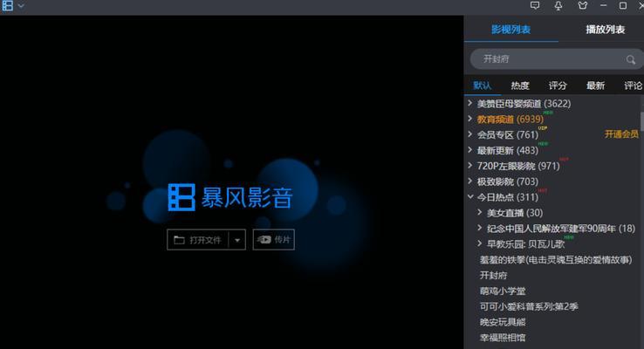Open the 萌鸡小学堂 list item

click(503, 291)
